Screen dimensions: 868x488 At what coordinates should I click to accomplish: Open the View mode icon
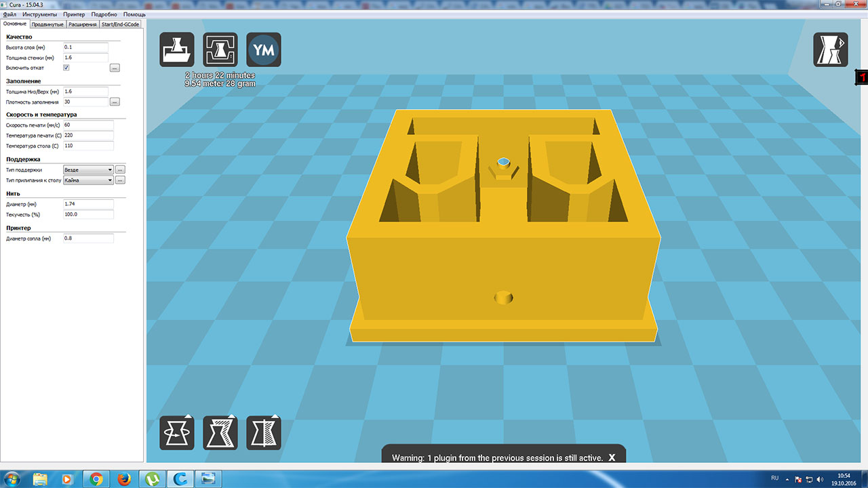(830, 49)
